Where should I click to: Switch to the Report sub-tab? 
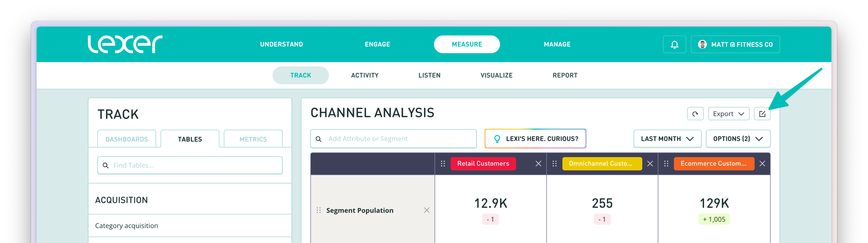click(x=565, y=75)
